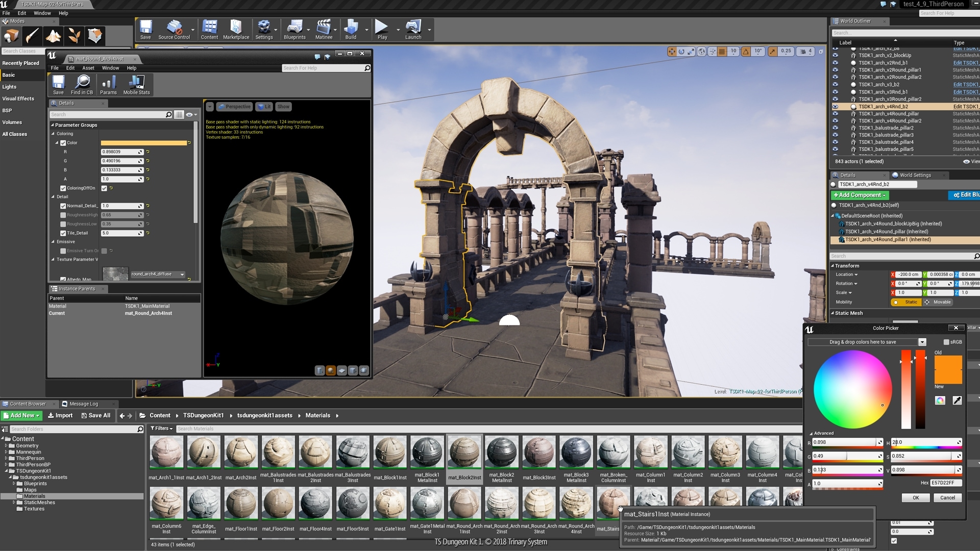
Task: Expand the StaticMeshes folder tree node
Action: (x=14, y=503)
